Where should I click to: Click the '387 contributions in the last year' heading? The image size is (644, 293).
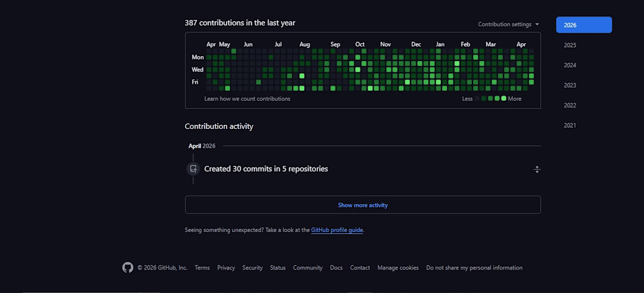[240, 23]
